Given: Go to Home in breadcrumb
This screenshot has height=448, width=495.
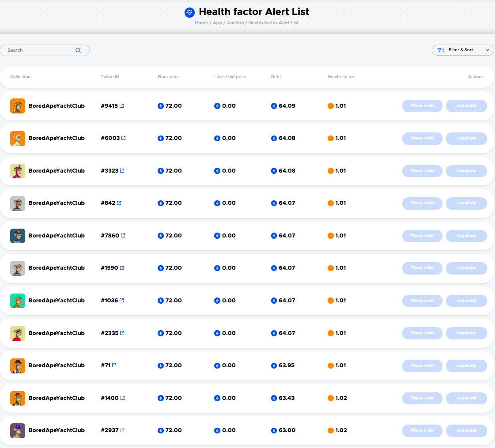Looking at the screenshot, I should click(x=201, y=23).
